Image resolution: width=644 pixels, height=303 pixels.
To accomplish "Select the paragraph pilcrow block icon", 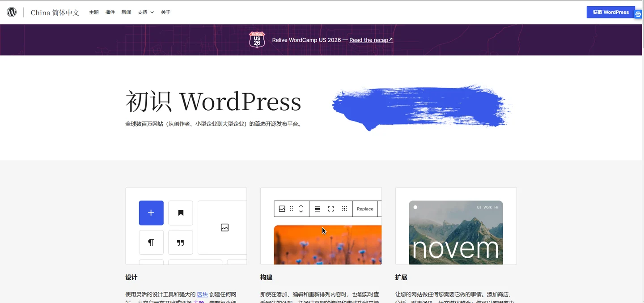I will [151, 243].
